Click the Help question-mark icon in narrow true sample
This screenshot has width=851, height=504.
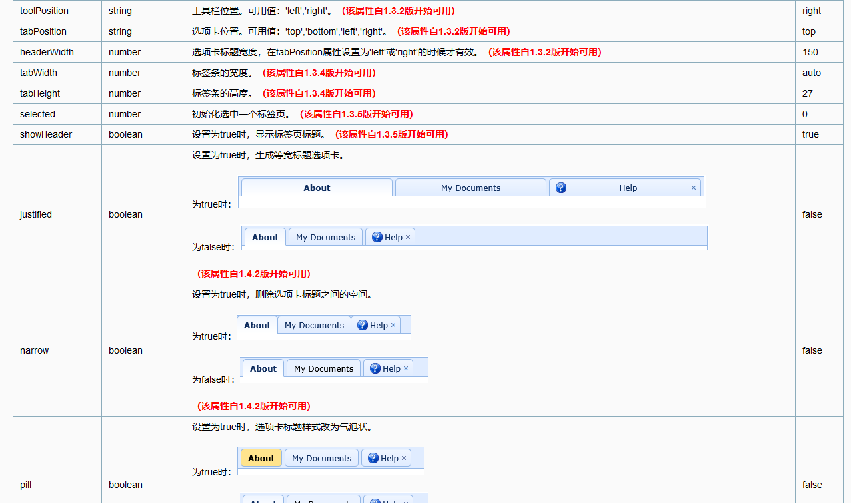[362, 325]
